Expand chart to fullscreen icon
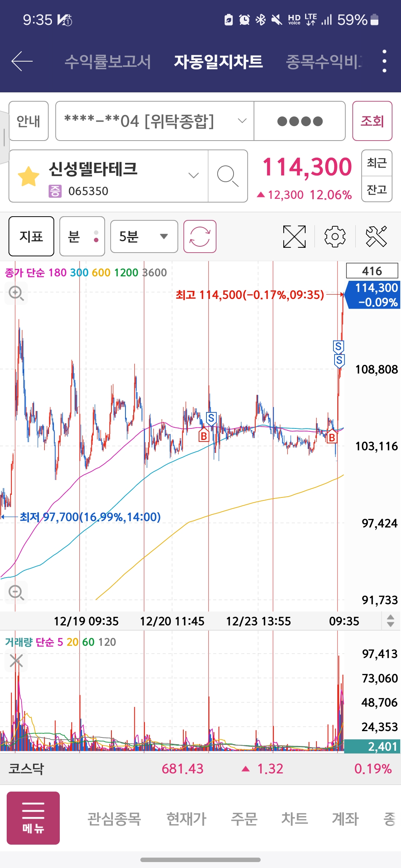 coord(294,237)
